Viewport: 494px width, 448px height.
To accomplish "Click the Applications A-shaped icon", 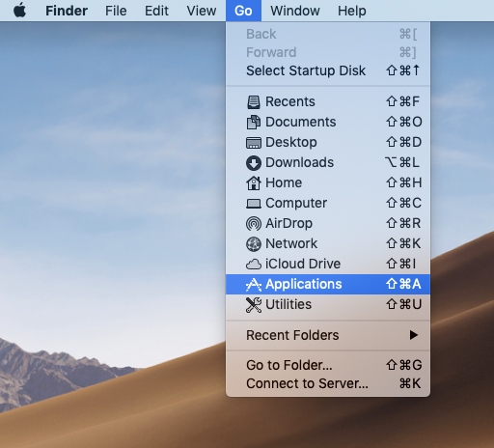I will [254, 285].
